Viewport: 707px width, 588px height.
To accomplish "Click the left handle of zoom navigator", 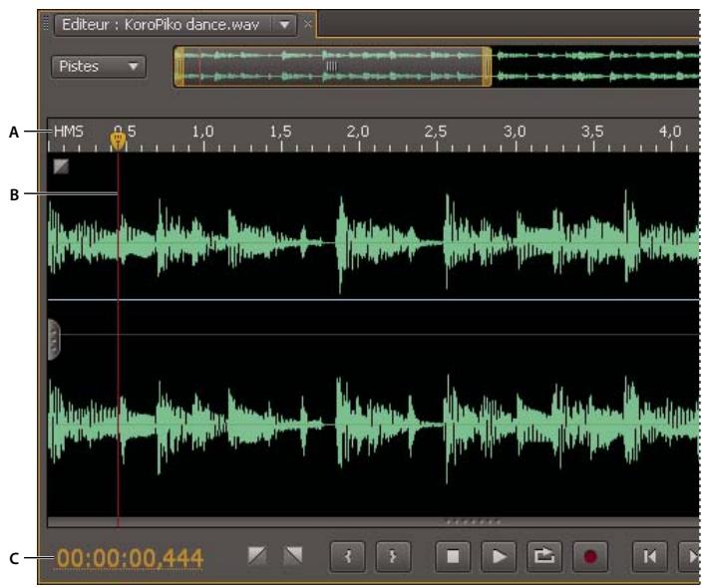I will [179, 67].
